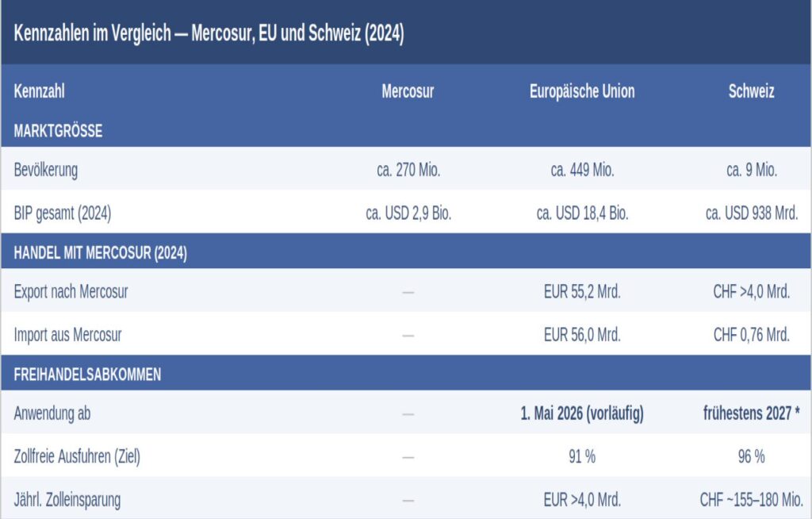This screenshot has height=519, width=812.
Task: Select the 'Kennzahl' column header
Action: pyautogui.click(x=39, y=91)
